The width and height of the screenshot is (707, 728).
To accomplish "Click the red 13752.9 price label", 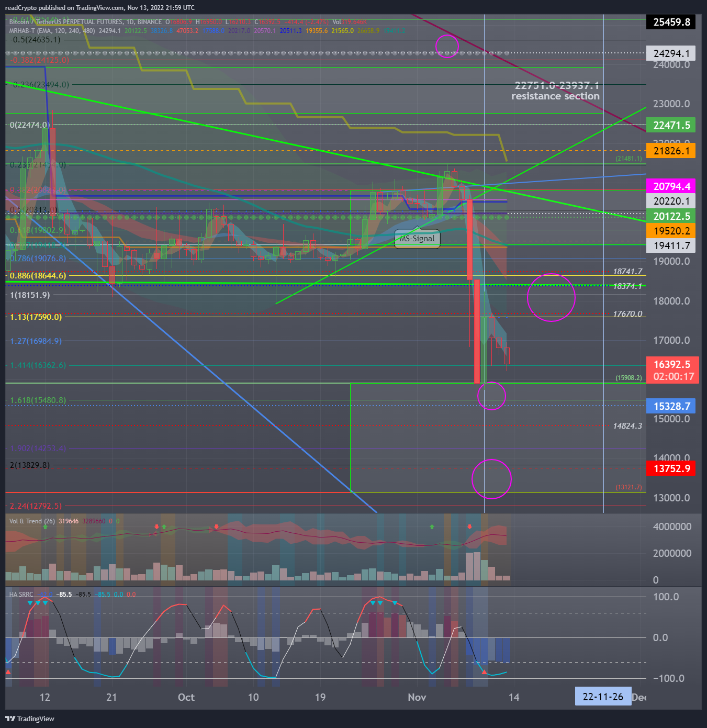I will pyautogui.click(x=671, y=468).
